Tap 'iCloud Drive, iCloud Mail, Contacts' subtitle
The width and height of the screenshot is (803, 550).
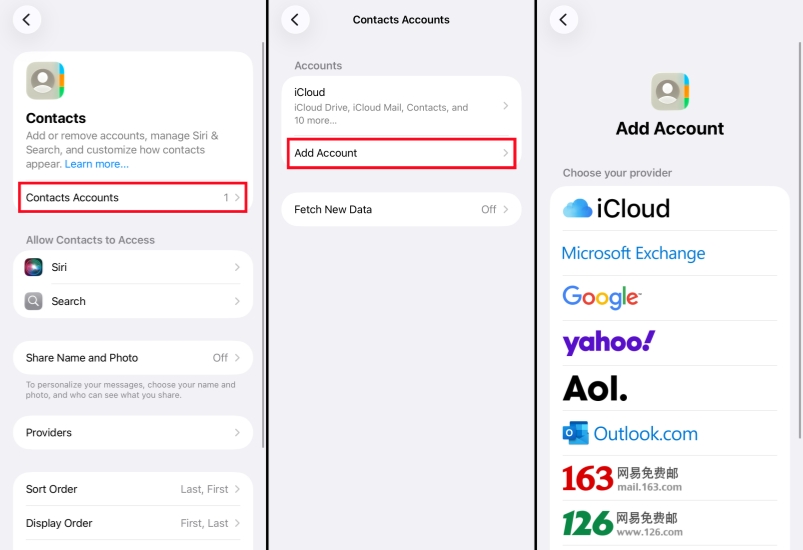(381, 114)
